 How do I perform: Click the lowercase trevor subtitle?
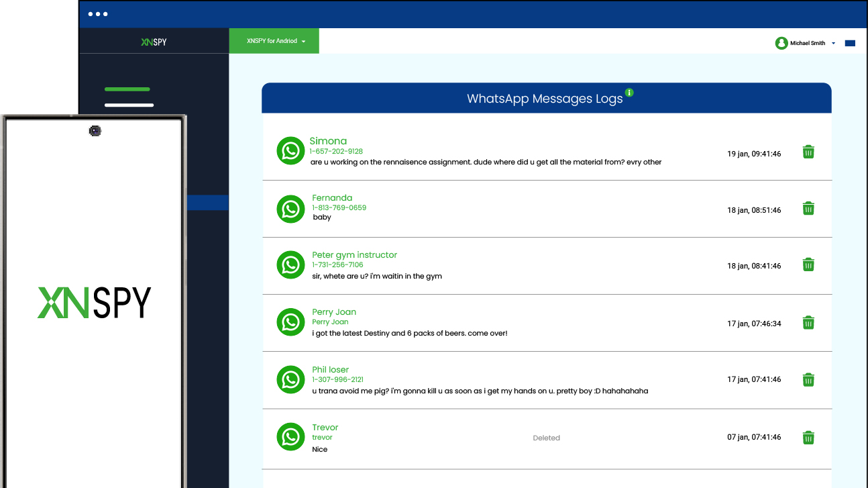[x=322, y=438]
